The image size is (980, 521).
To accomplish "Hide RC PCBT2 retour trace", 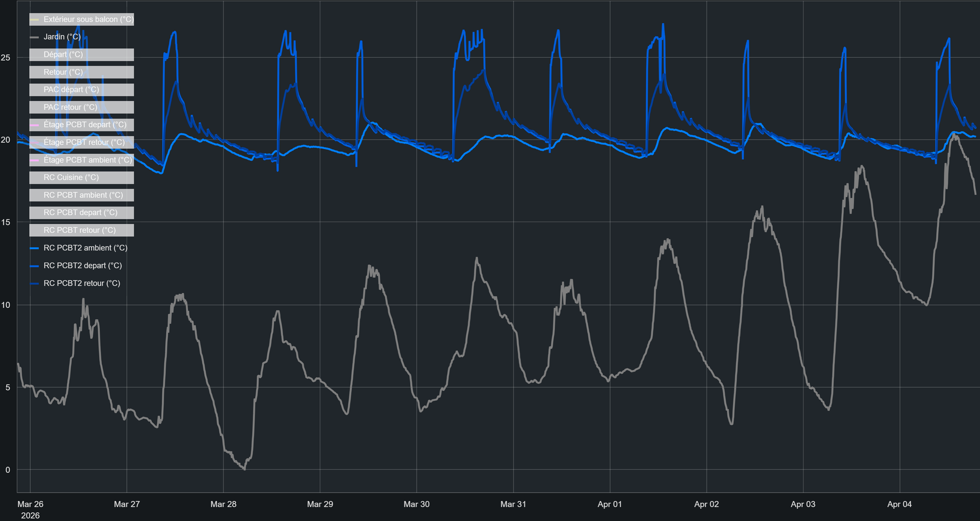I will pos(81,283).
